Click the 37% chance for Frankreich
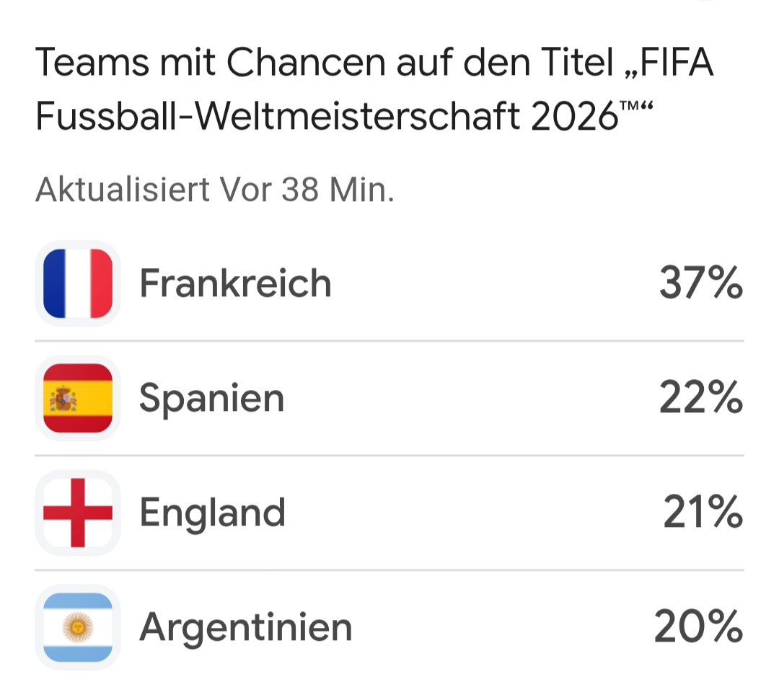This screenshot has height=700, width=779. (701, 283)
